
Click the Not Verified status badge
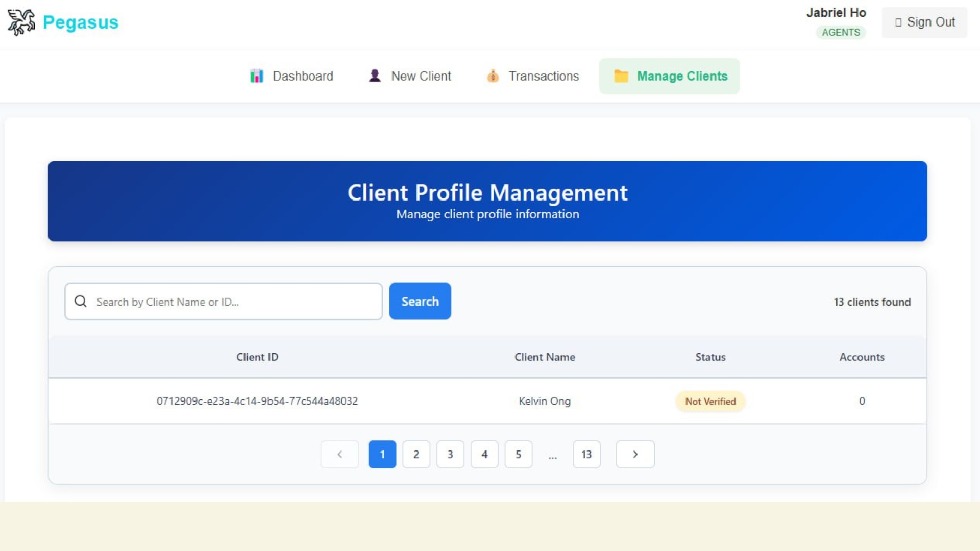(710, 402)
